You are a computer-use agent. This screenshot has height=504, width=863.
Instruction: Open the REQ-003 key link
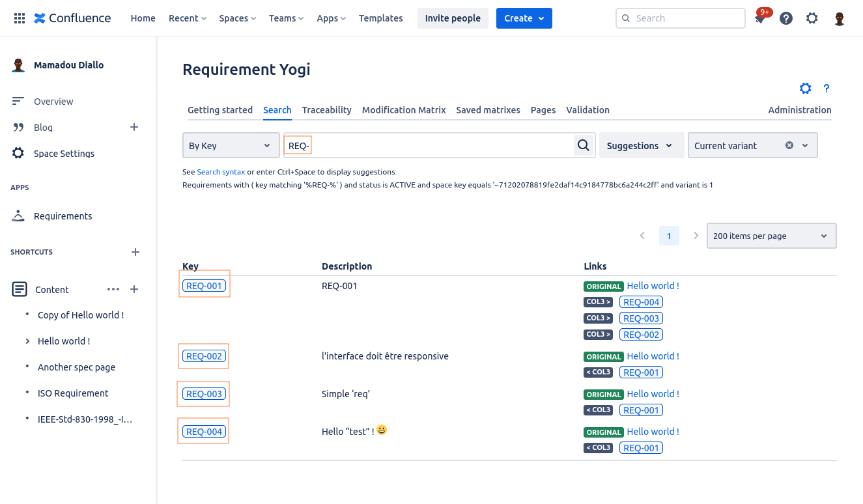205,394
